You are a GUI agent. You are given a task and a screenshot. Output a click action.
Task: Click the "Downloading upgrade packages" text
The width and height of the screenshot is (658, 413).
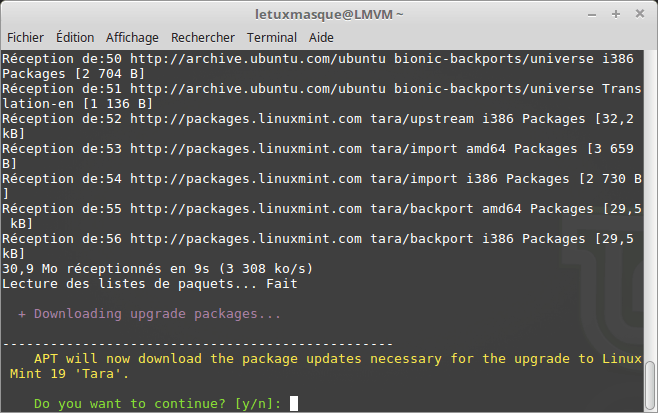click(x=150, y=314)
